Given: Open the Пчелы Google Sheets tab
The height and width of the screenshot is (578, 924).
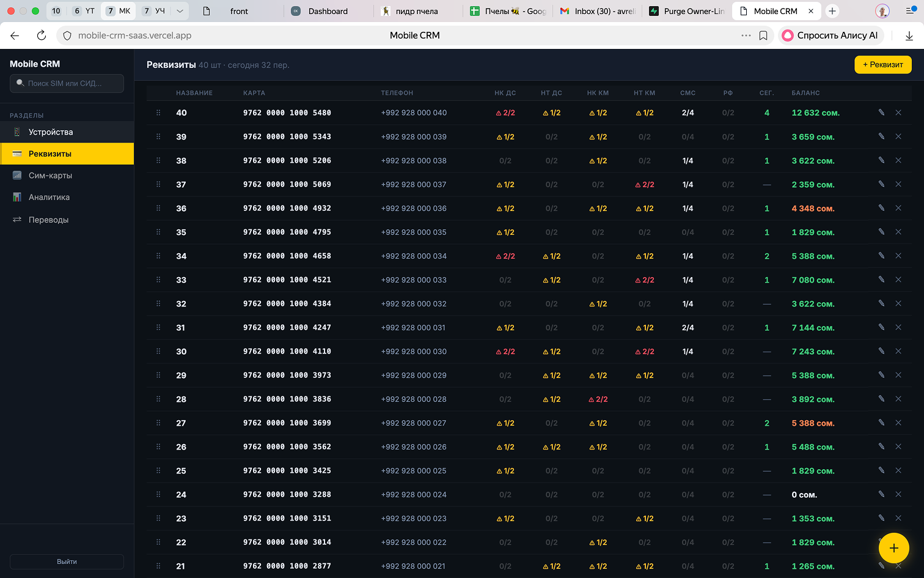Looking at the screenshot, I should pyautogui.click(x=508, y=11).
